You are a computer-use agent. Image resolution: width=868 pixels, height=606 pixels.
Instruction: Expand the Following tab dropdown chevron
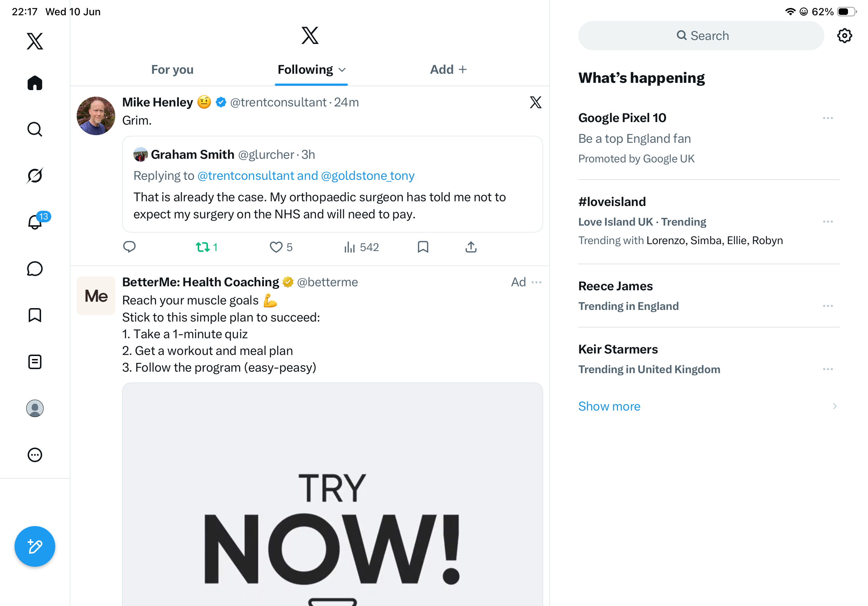coord(342,70)
